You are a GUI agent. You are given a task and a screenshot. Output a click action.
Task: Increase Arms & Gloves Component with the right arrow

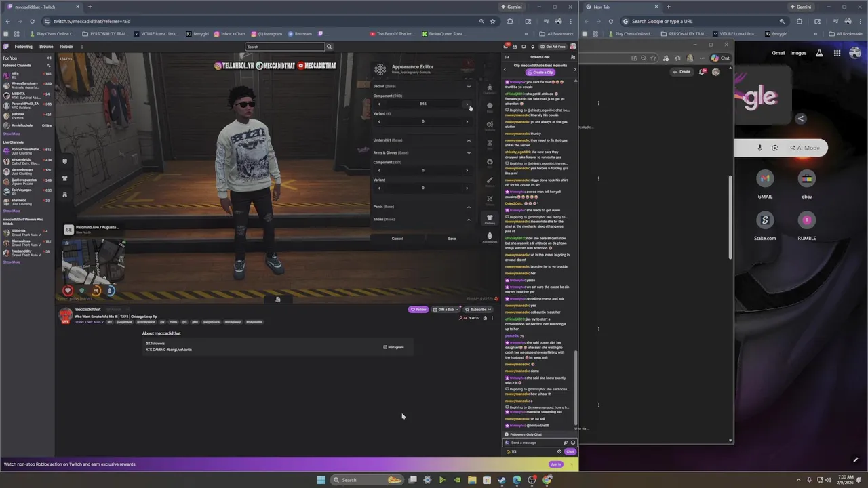[467, 170]
